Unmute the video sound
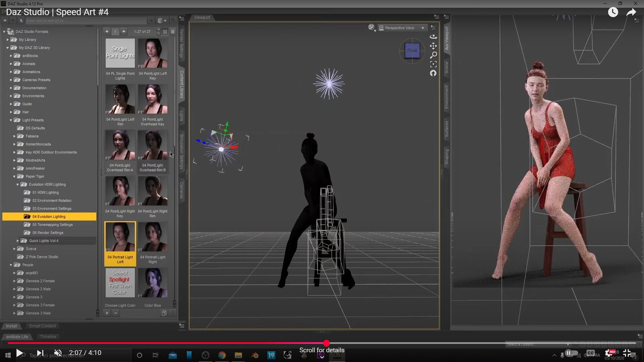The width and height of the screenshot is (644, 362). tap(58, 353)
